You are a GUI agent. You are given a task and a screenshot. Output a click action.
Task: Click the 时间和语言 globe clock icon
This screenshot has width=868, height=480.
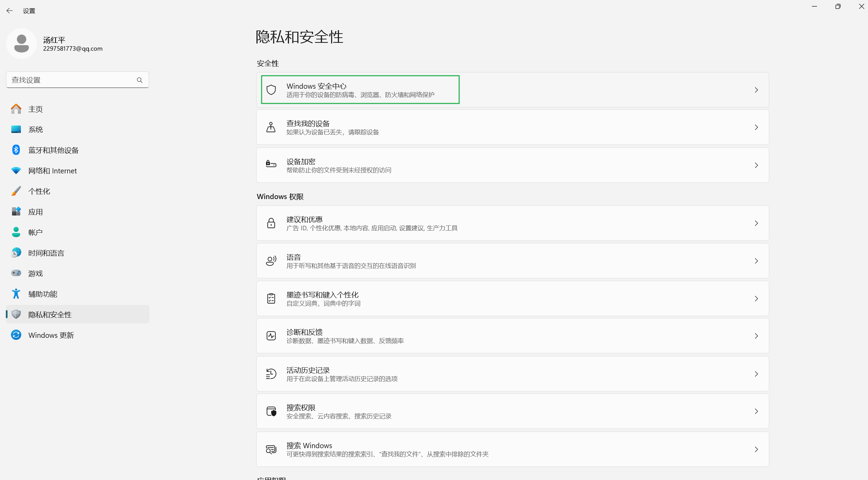(16, 253)
